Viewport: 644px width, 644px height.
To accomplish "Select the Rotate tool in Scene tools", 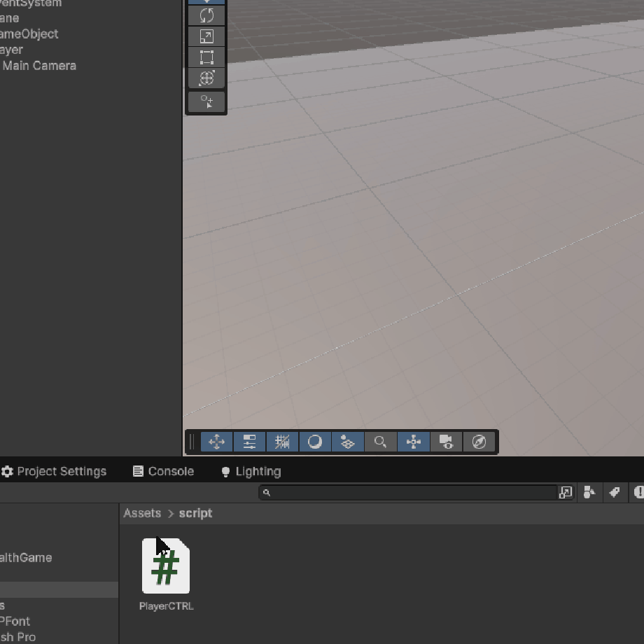I will (x=206, y=15).
